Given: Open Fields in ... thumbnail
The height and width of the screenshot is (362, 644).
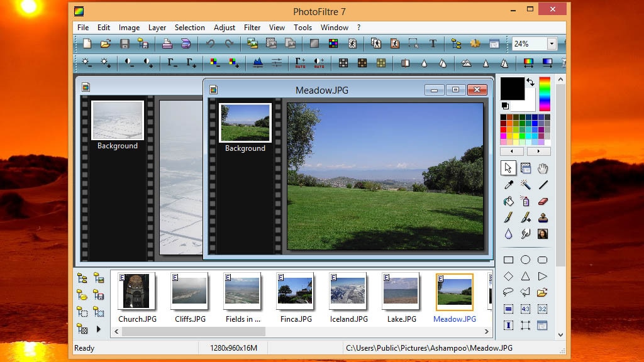Looking at the screenshot, I should (x=242, y=291).
